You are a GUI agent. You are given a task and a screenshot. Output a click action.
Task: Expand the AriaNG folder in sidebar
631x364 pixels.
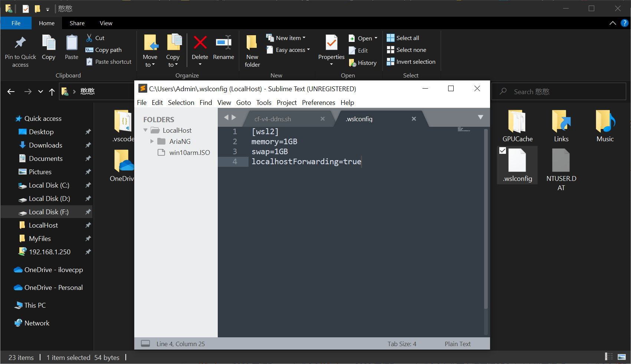pos(152,141)
